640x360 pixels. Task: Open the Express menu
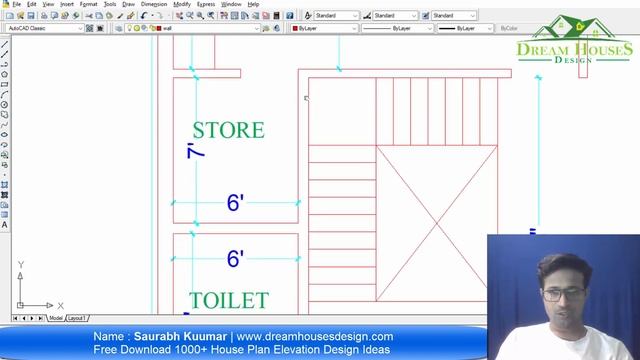[206, 4]
